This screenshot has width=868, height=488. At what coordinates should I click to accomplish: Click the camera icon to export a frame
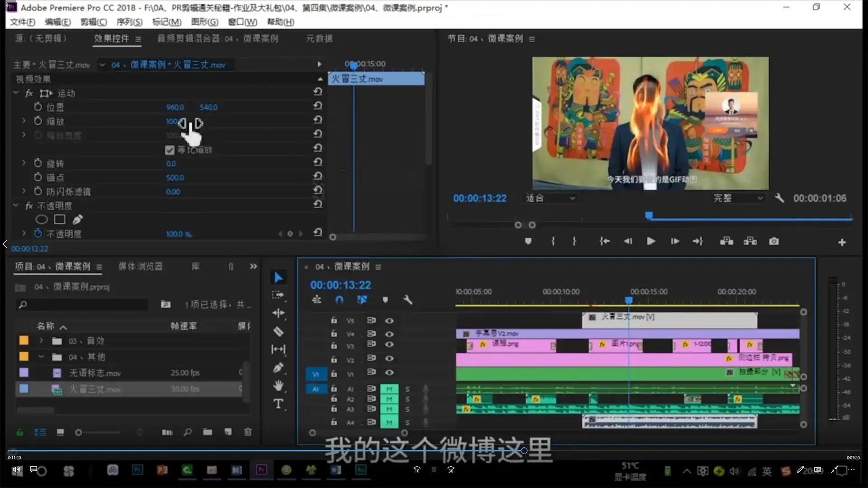click(774, 241)
